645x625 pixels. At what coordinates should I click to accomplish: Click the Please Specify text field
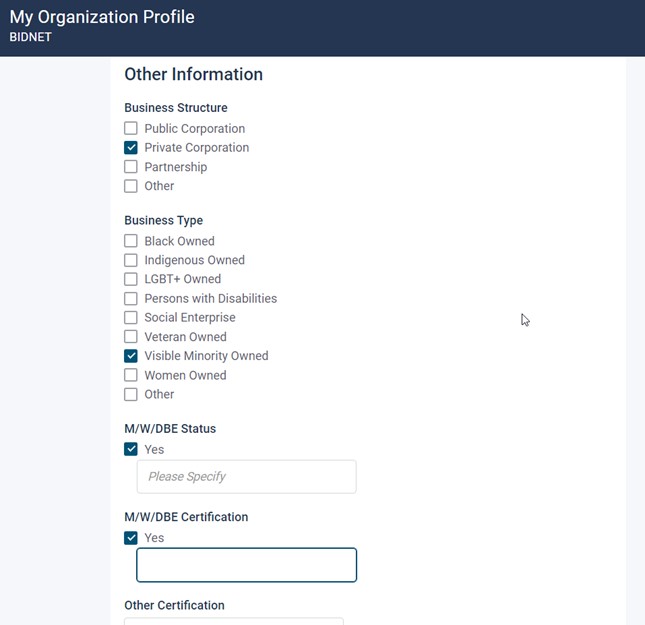coord(246,477)
